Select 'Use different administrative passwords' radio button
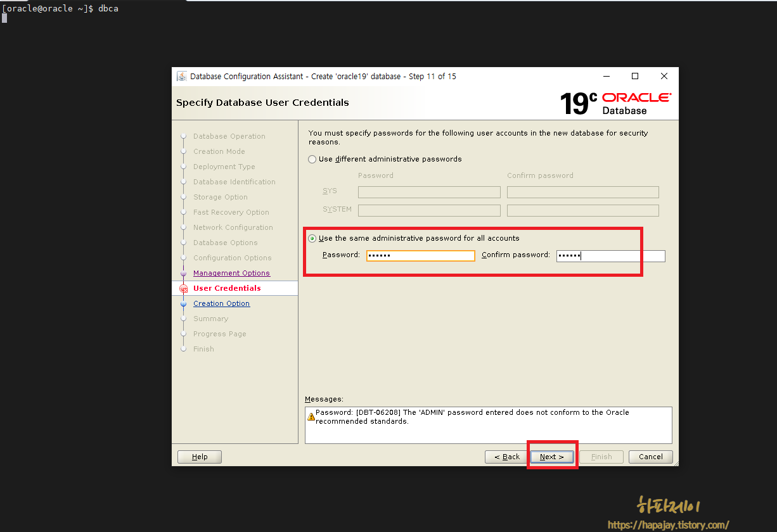Screen dimensions: 777x532 point(312,159)
